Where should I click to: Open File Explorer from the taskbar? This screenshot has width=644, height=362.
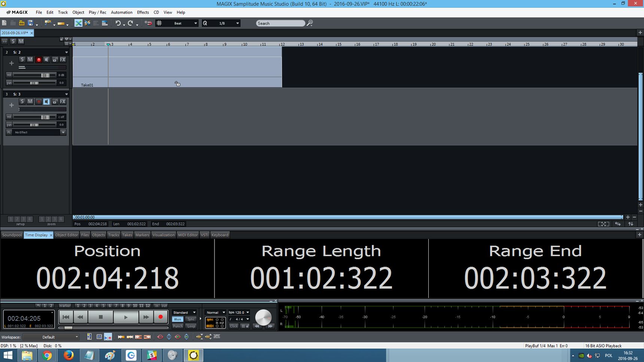27,355
